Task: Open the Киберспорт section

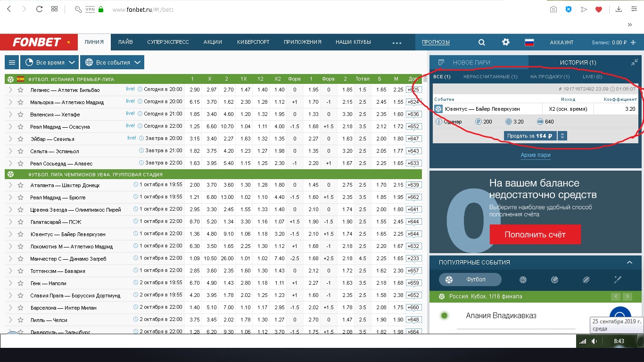Action: (x=253, y=42)
